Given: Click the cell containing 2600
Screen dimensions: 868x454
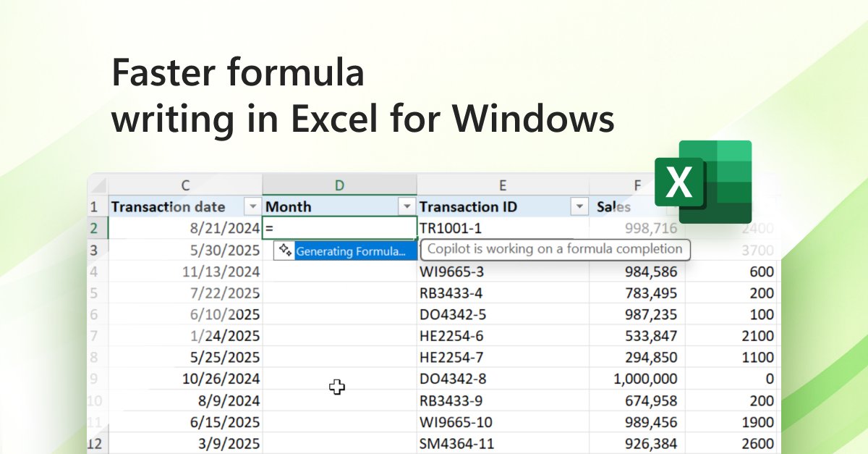Looking at the screenshot, I should point(732,444).
